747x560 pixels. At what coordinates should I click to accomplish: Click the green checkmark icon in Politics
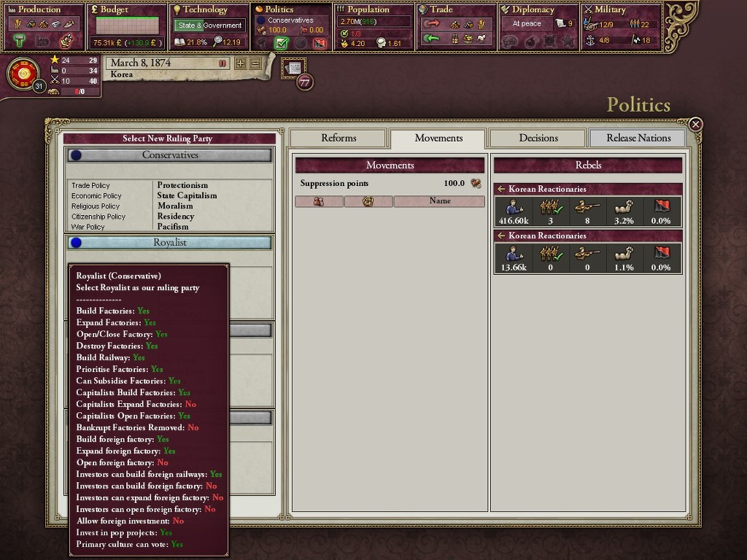click(282, 43)
